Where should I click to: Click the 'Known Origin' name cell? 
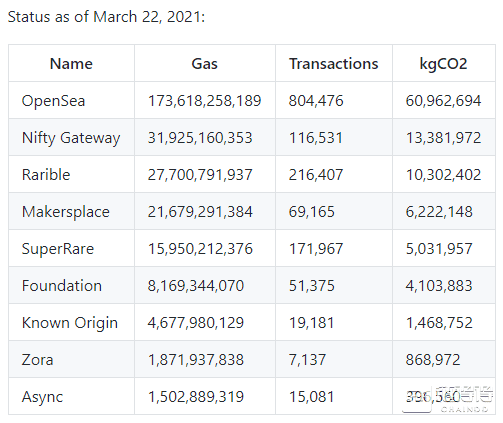pos(70,323)
